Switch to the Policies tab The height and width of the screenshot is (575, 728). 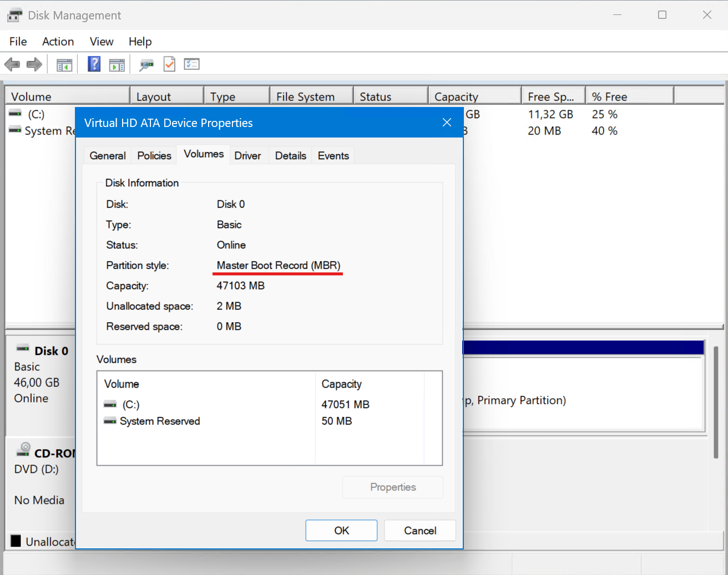[x=154, y=156]
